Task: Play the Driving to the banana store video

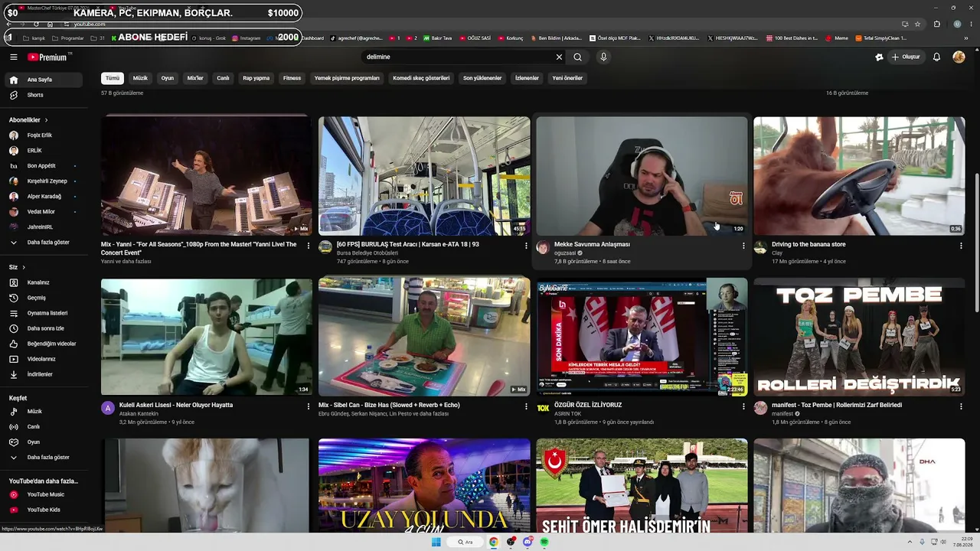Action: pos(859,176)
